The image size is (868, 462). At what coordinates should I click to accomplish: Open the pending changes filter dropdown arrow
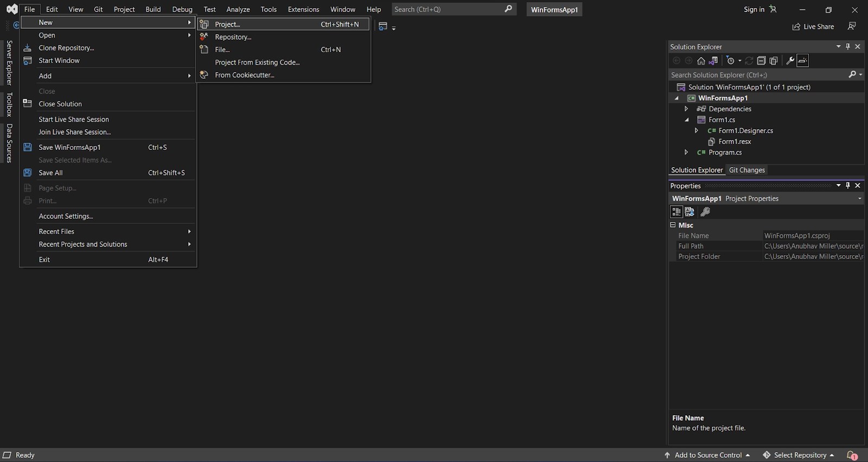(739, 61)
